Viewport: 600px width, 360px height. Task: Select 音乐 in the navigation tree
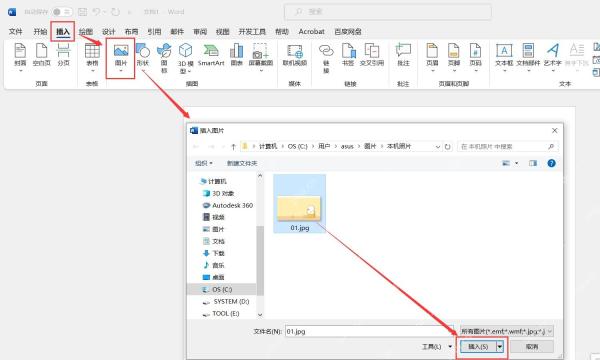214,265
